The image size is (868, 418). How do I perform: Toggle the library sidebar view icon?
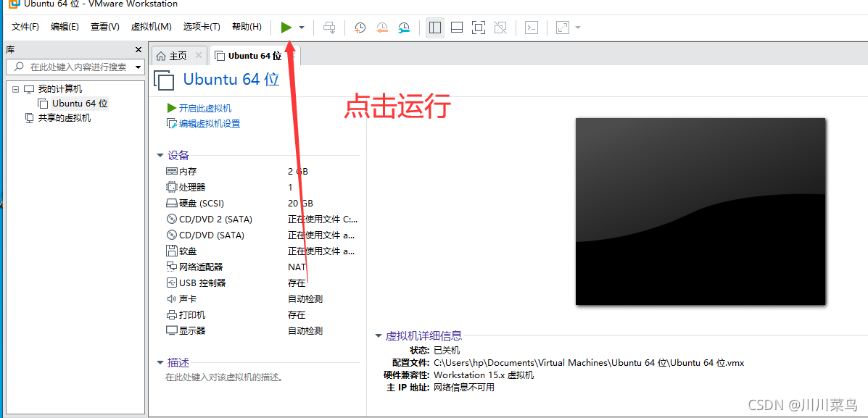click(x=435, y=27)
